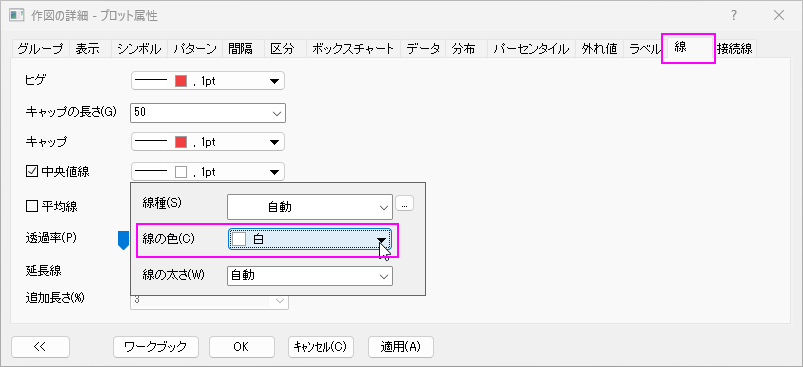Viewport: 803px width, 367px height.
Task: Click the white swatch in 線の色
Action: pos(240,239)
